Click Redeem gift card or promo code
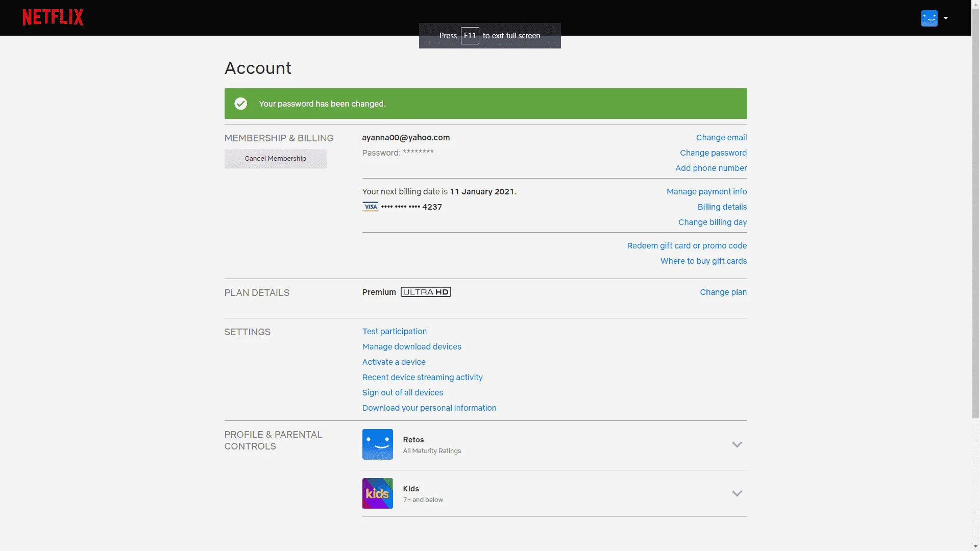The height and width of the screenshot is (551, 980). coord(687,245)
